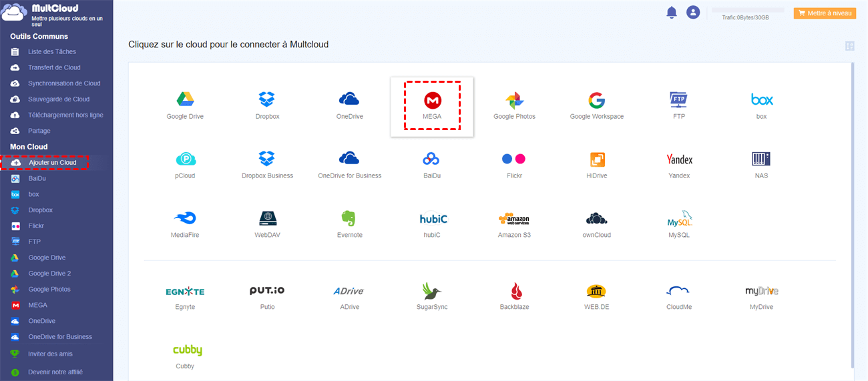Add Flickr from the cloud grid
The image size is (868, 381).
point(513,159)
